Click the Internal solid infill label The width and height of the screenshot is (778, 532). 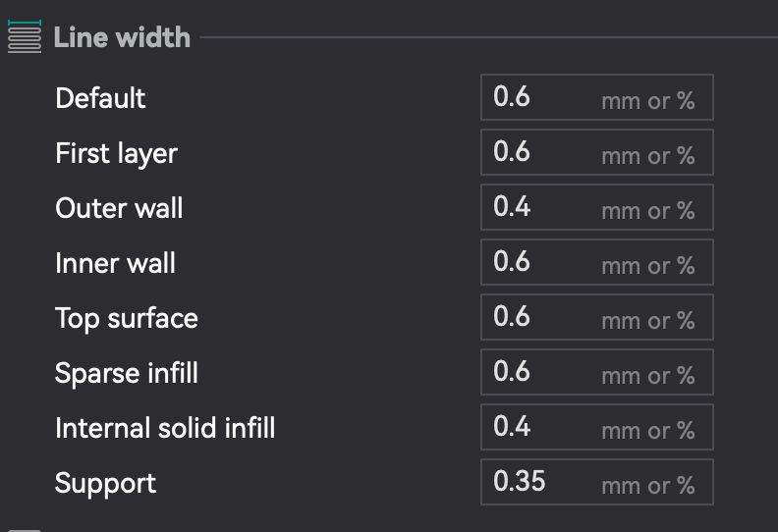(165, 428)
